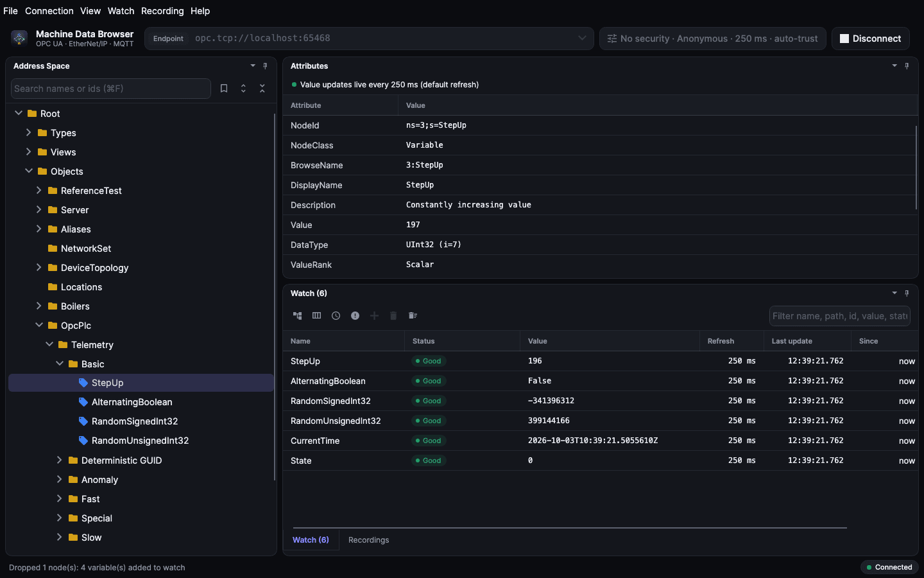Click the Disconnect button
The width and height of the screenshot is (924, 578).
click(x=871, y=39)
